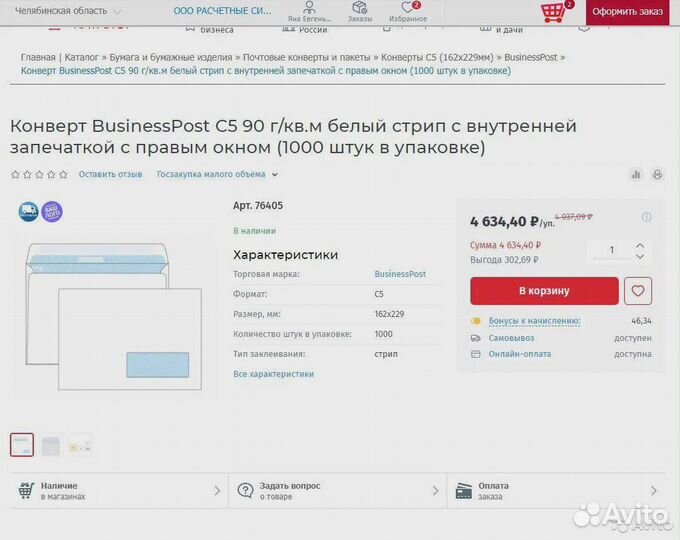The image size is (680, 540).
Task: Open the ООО РАСЧЕТНЫЕ СИ... company link
Action: 222,11
